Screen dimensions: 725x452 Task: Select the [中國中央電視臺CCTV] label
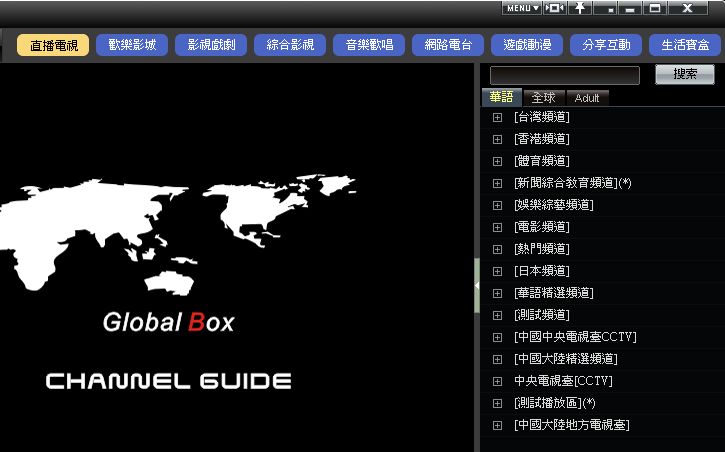(x=575, y=337)
